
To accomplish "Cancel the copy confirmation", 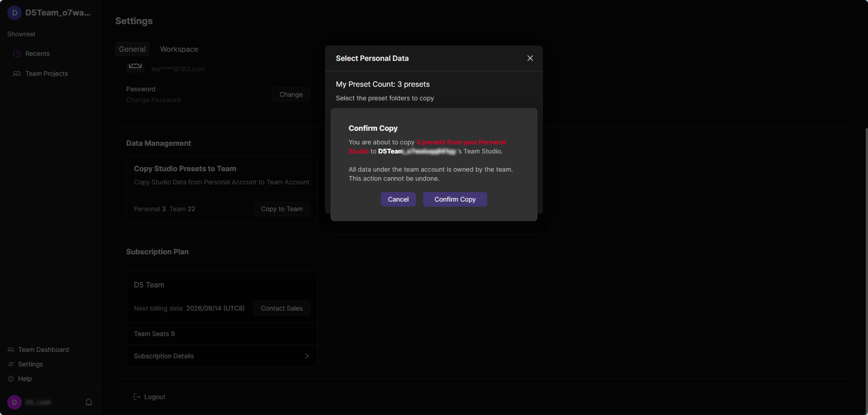I will tap(398, 199).
